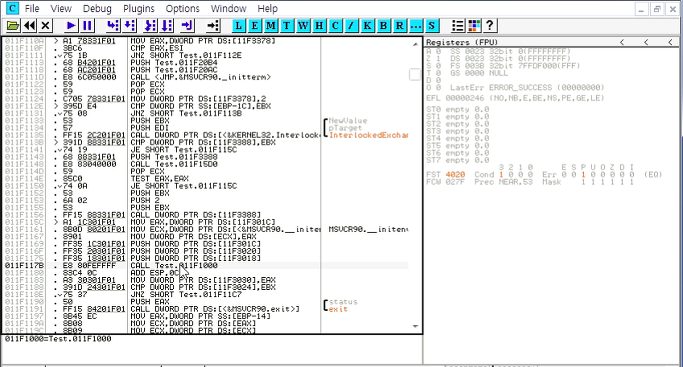Viewport: 683px width, 367px height.
Task: Select the JNZ SHORT Test.011F11C7 row
Action: pos(186,295)
